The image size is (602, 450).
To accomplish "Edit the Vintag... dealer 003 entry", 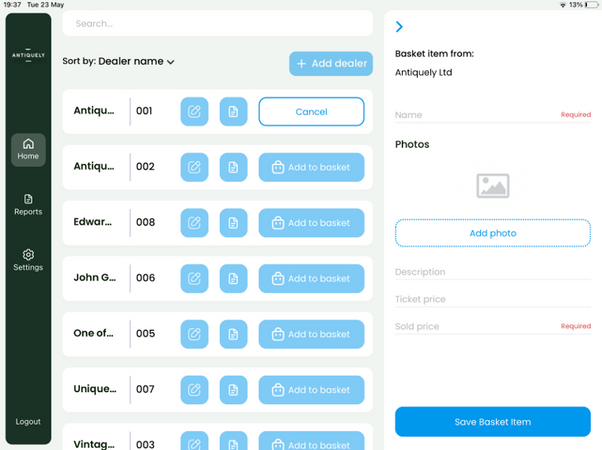I will [194, 441].
